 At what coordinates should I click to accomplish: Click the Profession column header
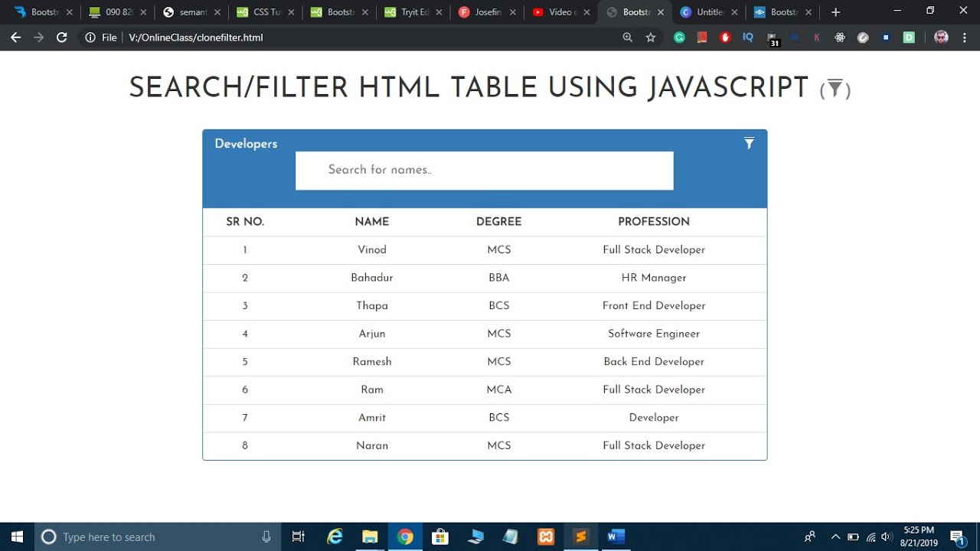click(653, 222)
